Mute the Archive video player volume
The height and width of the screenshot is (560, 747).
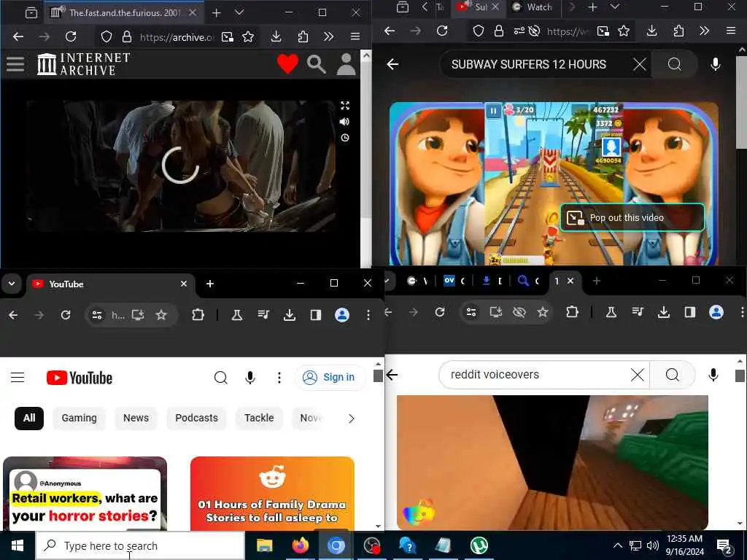click(344, 122)
